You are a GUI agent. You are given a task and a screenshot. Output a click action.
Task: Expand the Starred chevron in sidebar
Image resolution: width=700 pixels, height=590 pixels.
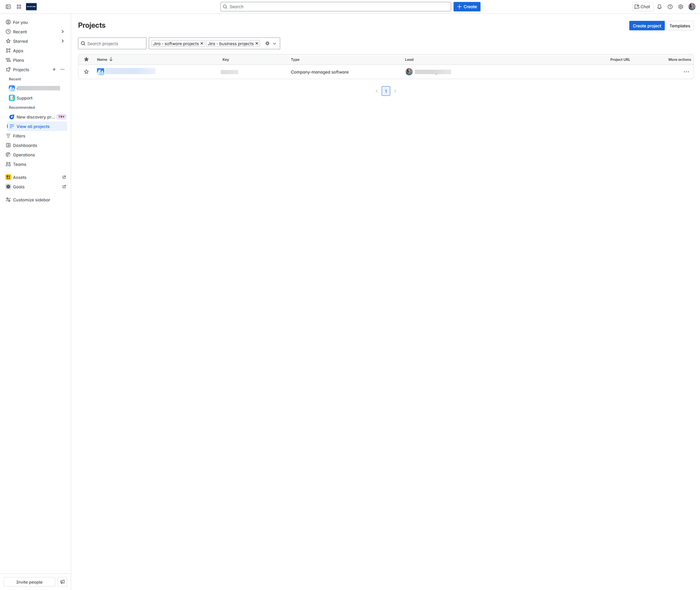tap(62, 41)
